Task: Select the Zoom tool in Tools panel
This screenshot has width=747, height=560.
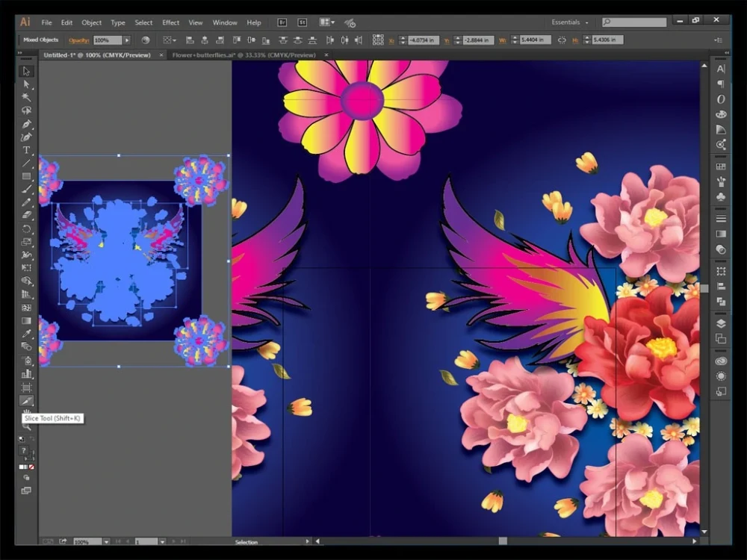Action: 26,426
